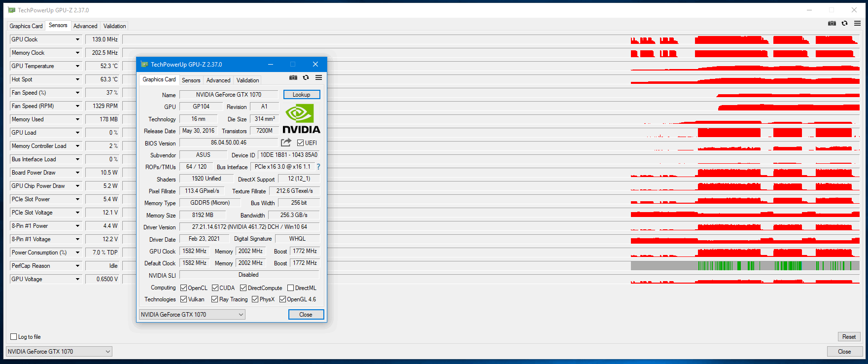Toggle Vulkan checkbox

pos(184,299)
